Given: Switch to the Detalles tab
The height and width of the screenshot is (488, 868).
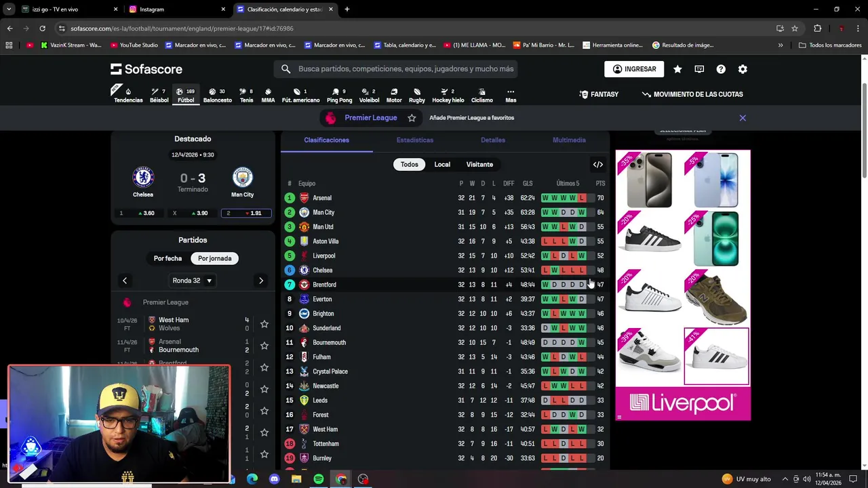Looking at the screenshot, I should (x=493, y=140).
